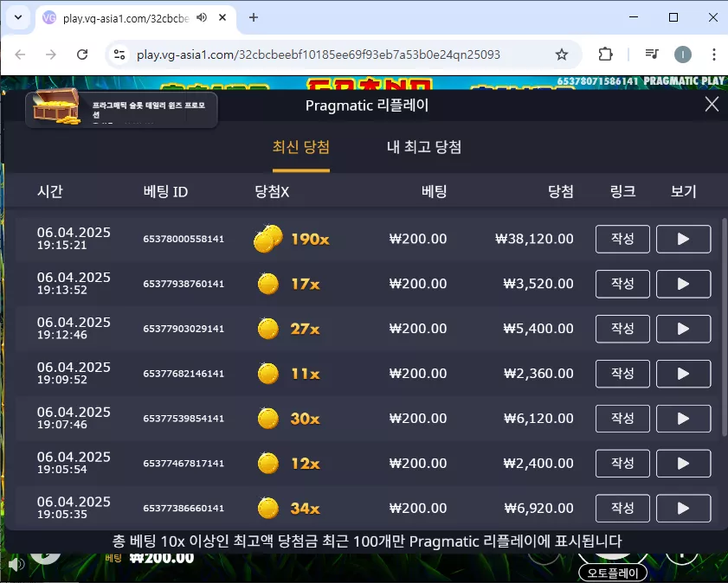Click betting ID 65377386660141
Screen dimensions: 728x583
184,509
